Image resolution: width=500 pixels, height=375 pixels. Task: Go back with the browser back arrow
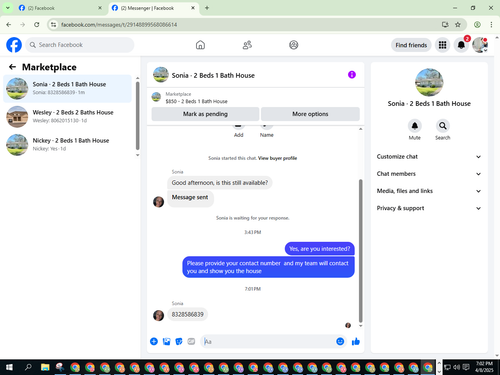[x=9, y=24]
